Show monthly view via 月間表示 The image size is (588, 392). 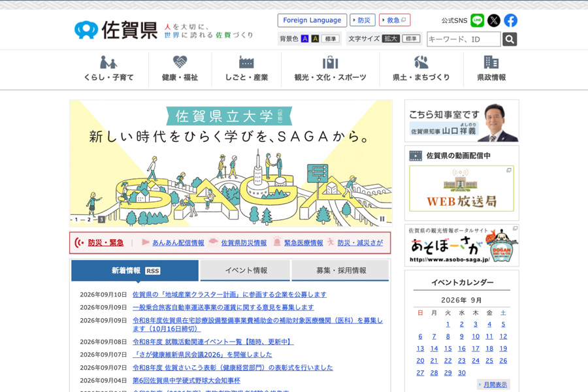tap(495, 385)
